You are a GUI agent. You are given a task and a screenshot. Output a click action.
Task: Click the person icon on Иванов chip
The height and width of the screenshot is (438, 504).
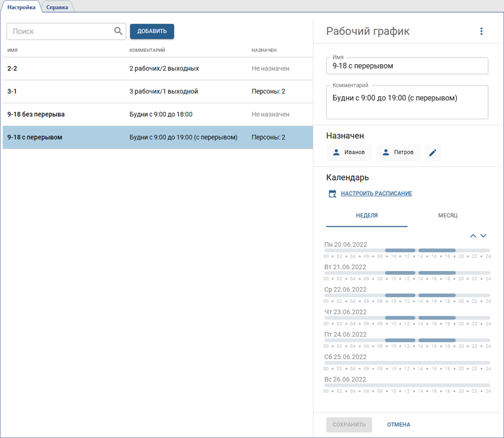(x=336, y=152)
